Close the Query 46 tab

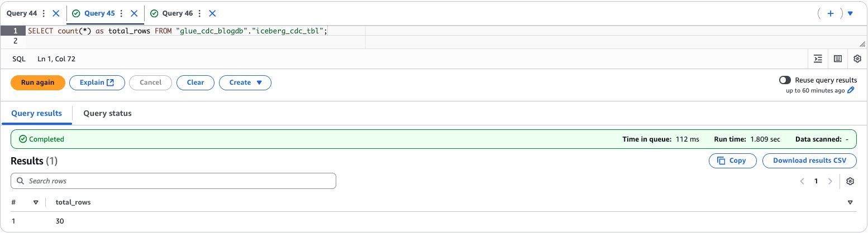point(212,13)
